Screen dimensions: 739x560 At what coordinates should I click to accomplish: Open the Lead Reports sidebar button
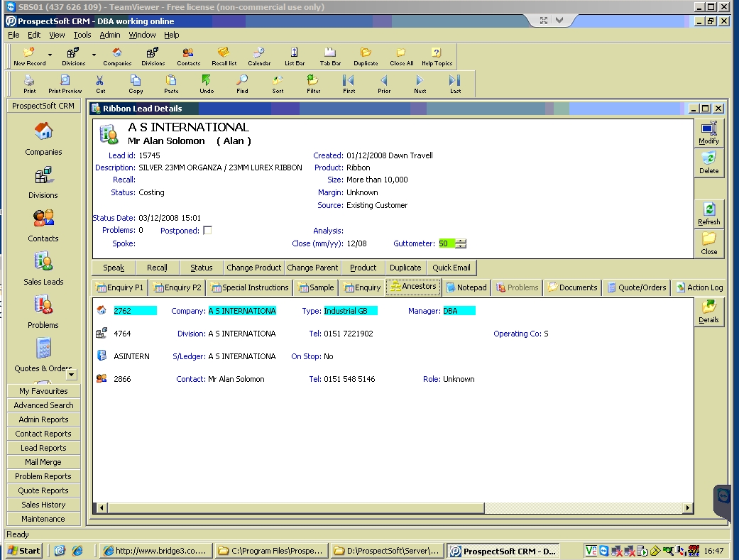[x=43, y=448]
